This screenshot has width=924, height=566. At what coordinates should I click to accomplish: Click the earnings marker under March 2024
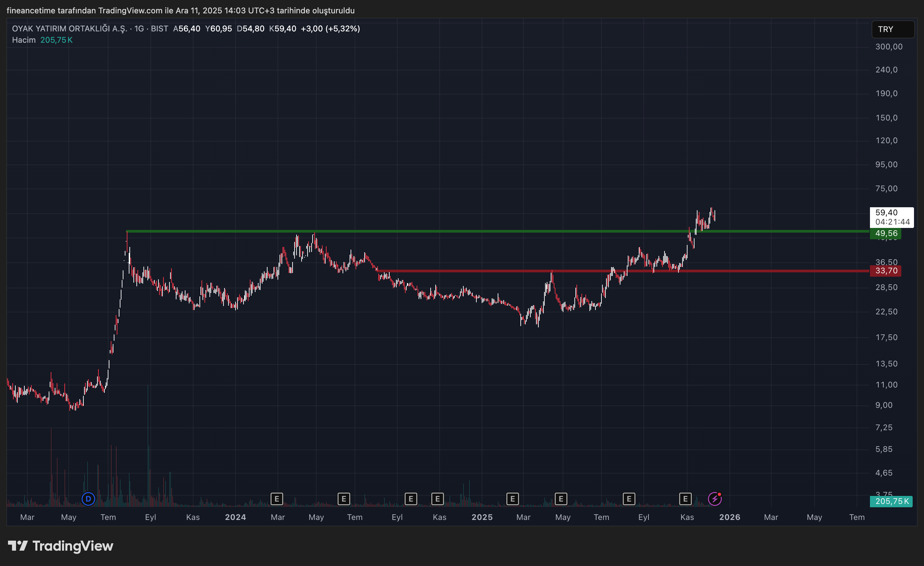277,499
